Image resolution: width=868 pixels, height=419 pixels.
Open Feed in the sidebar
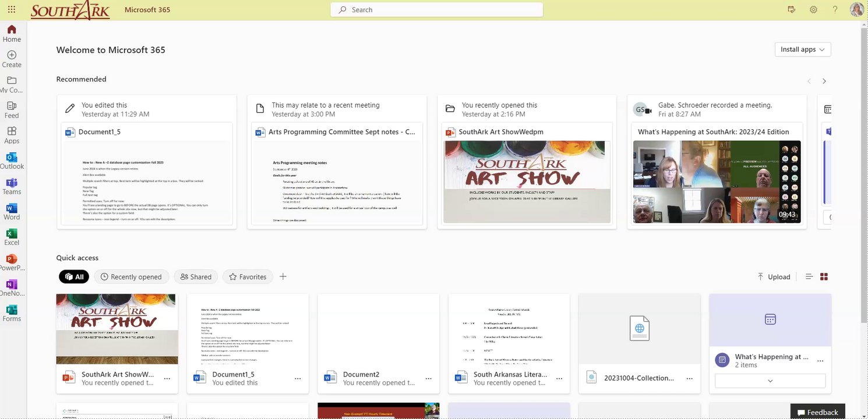coord(12,110)
